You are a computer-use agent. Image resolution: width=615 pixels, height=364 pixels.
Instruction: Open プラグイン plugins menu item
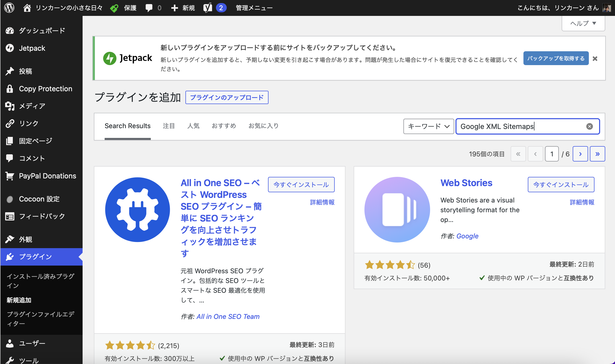point(42,257)
